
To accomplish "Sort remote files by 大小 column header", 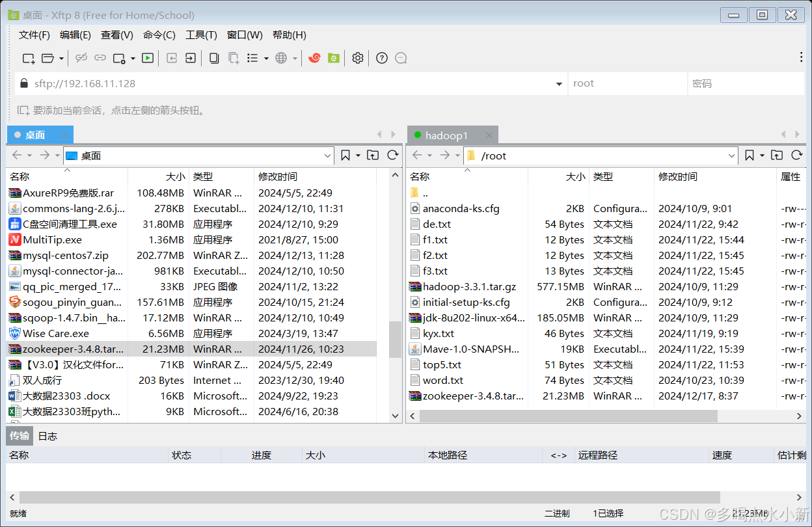I will point(558,176).
